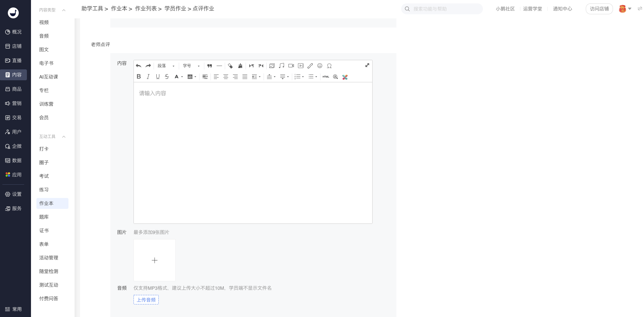The image size is (644, 317).
Task: Click the 访问店铺 button
Action: point(599,9)
